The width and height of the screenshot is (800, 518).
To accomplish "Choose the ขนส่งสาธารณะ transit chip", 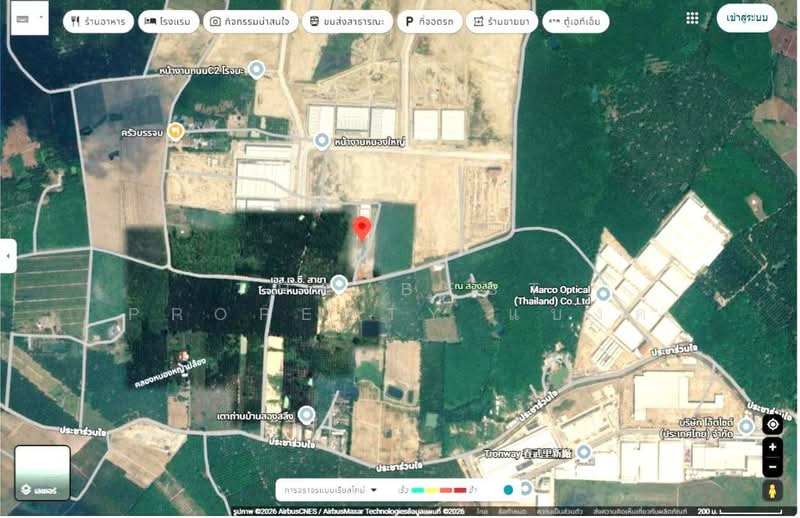I will tap(347, 21).
